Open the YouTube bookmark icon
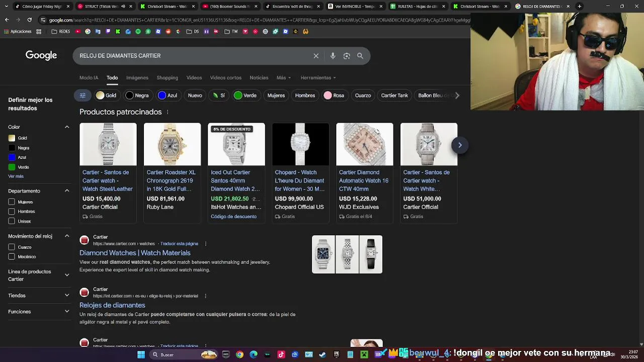This screenshot has width=644, height=362. pyautogui.click(x=78, y=31)
